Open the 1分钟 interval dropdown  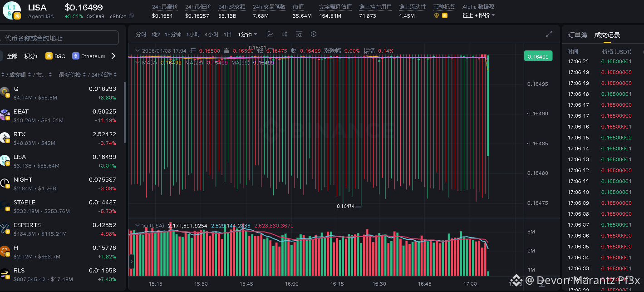[248, 35]
